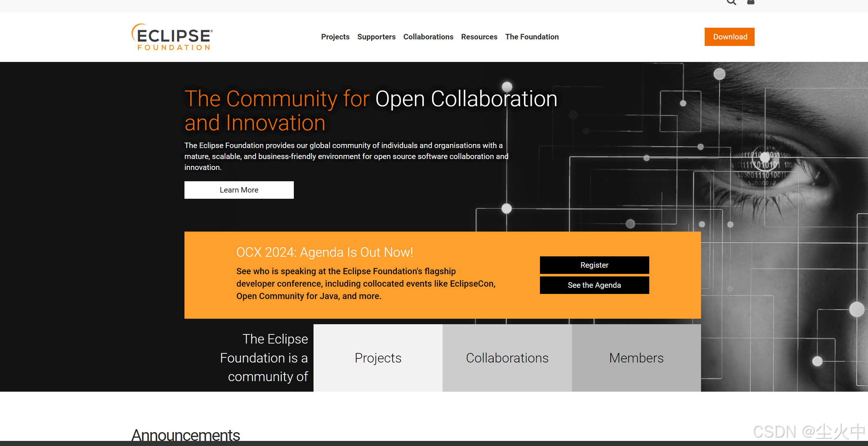868x446 pixels.
Task: Expand the Collaborations navigation menu
Action: click(428, 37)
